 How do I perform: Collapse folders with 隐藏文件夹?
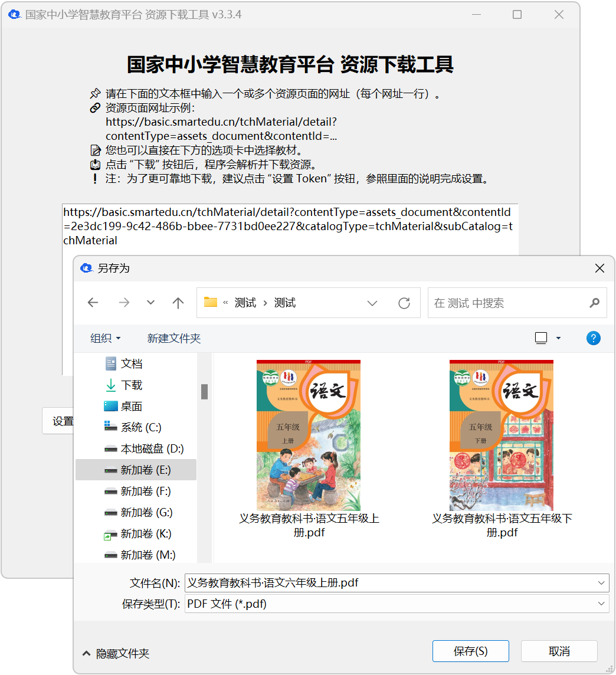(116, 654)
